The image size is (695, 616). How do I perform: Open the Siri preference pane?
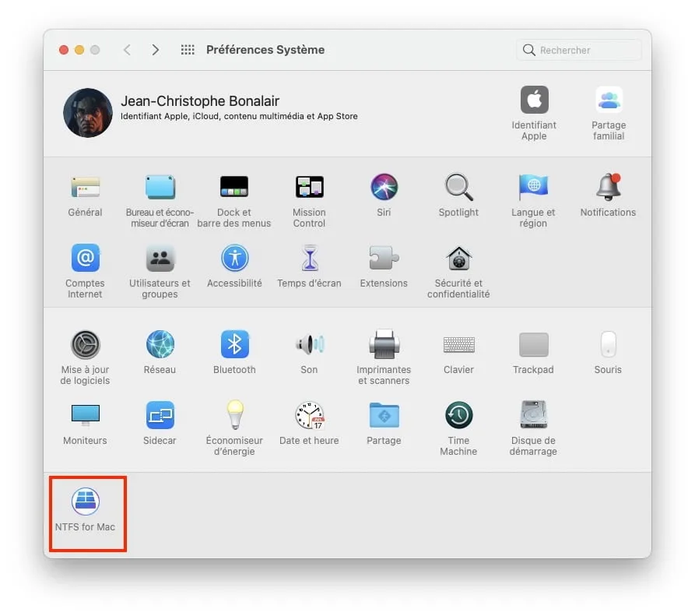384,187
